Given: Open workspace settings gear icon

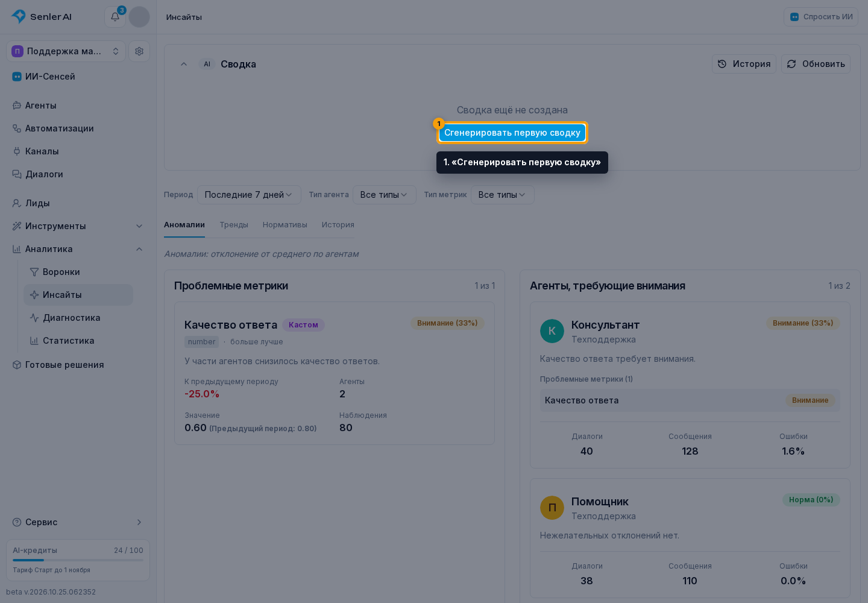Looking at the screenshot, I should point(139,51).
